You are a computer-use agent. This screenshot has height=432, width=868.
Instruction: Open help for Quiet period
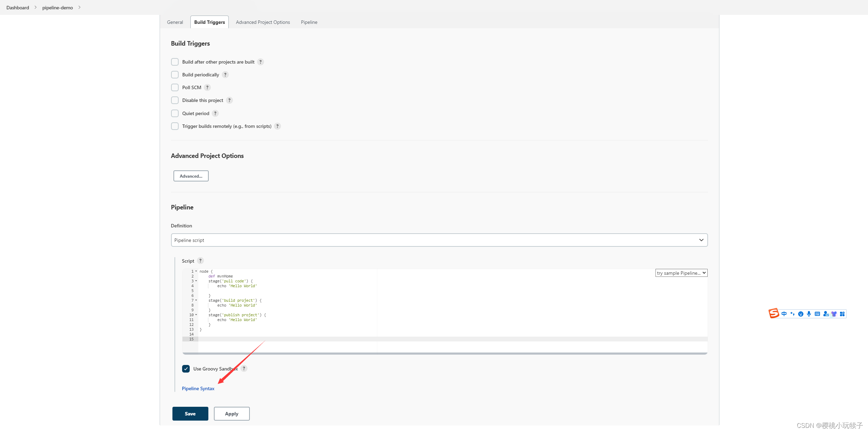pyautogui.click(x=215, y=113)
